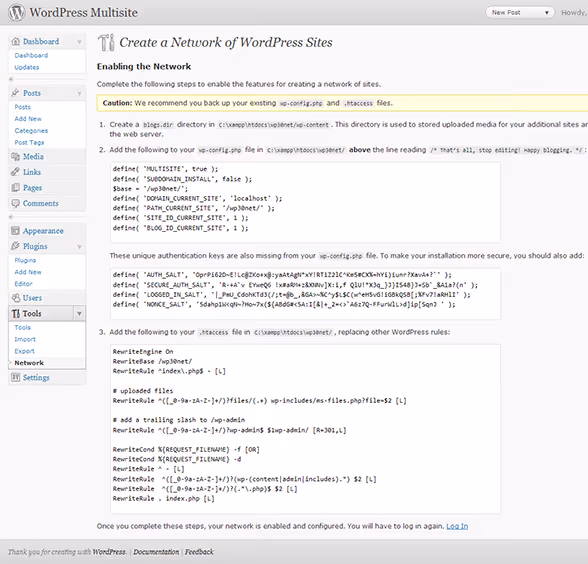Collapse the Dashboard menu arrow

pyautogui.click(x=79, y=42)
